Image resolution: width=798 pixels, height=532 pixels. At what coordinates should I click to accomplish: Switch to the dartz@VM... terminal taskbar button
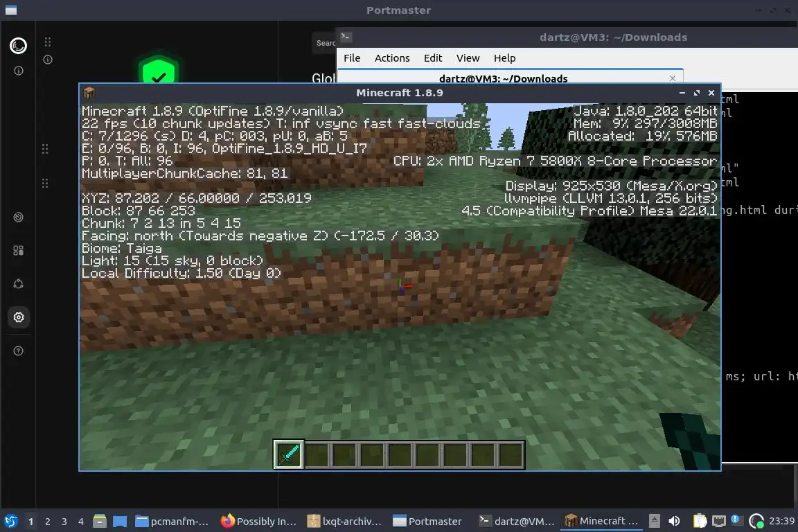click(x=517, y=522)
